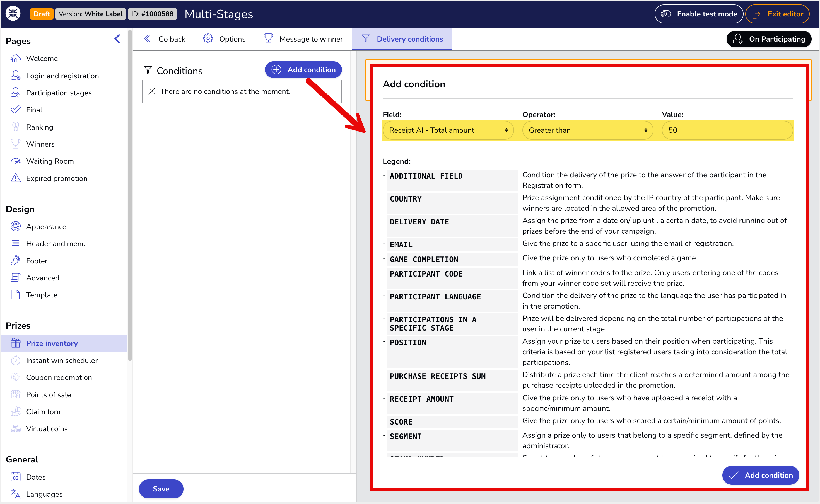This screenshot has height=504, width=820.
Task: Open Instant win scheduler
Action: pyautogui.click(x=62, y=360)
